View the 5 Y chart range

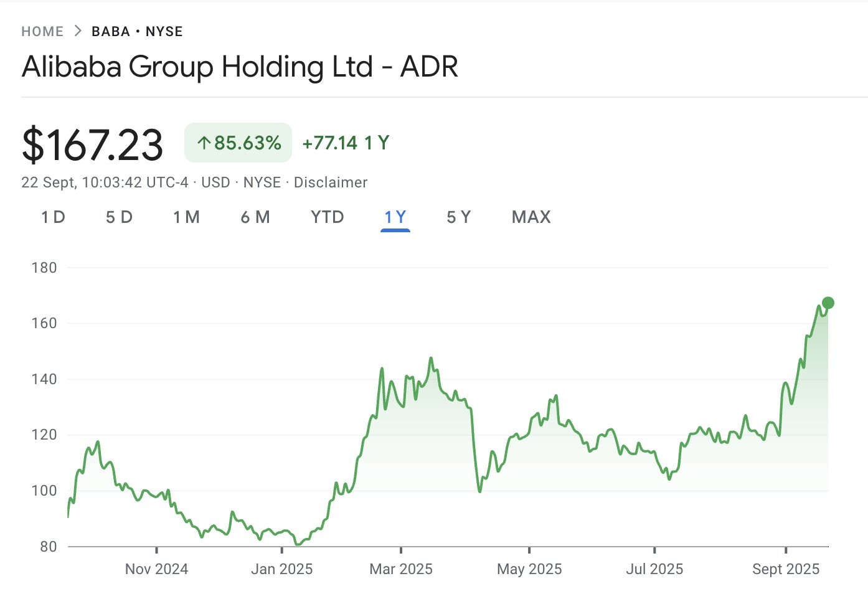(x=459, y=217)
